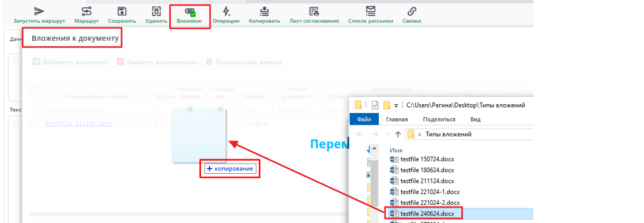This screenshot has height=223, width=644.
Task: Click the 11.69 K size cell
Action: click(257, 123)
